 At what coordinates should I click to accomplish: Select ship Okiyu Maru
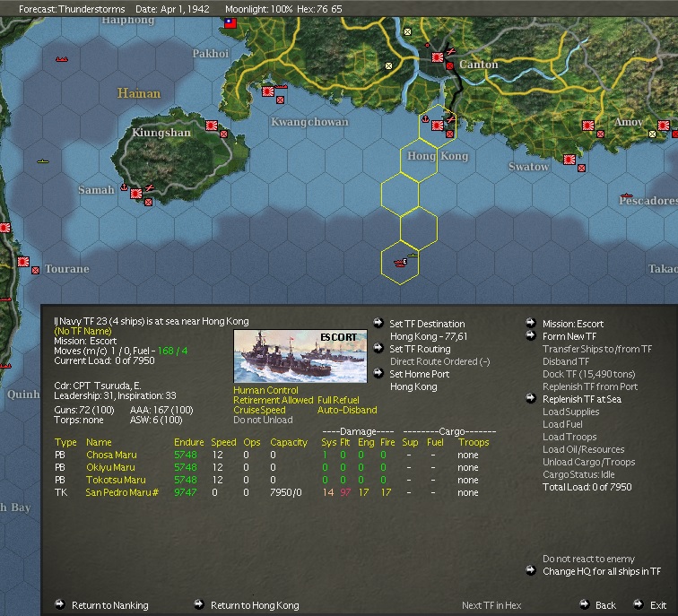[x=110, y=467]
